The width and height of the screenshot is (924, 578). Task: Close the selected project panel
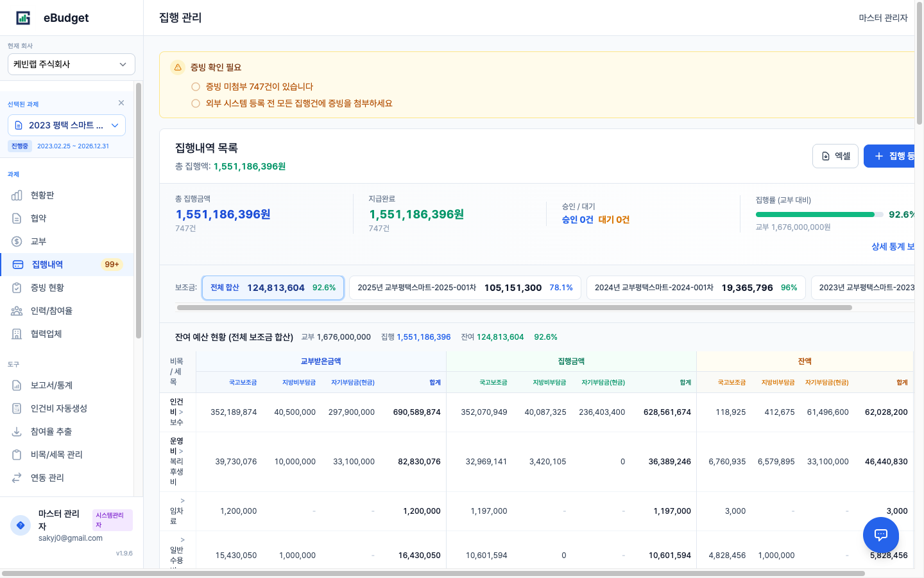121,103
